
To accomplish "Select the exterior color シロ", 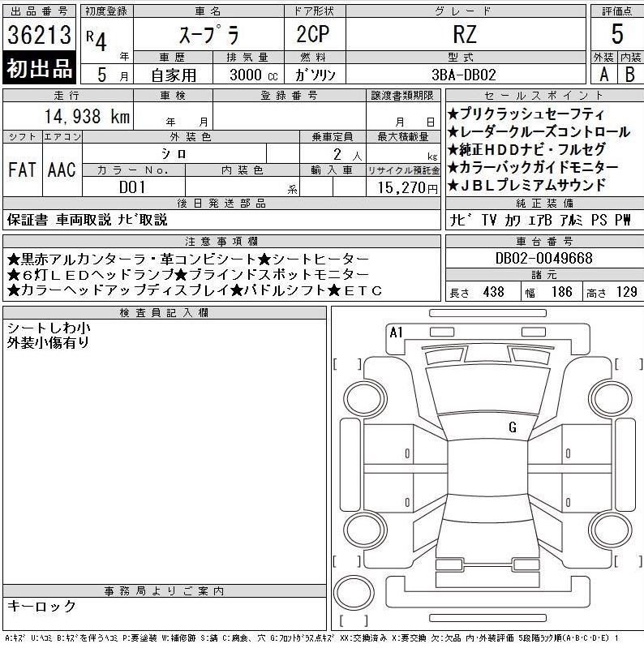I will coord(174,154).
